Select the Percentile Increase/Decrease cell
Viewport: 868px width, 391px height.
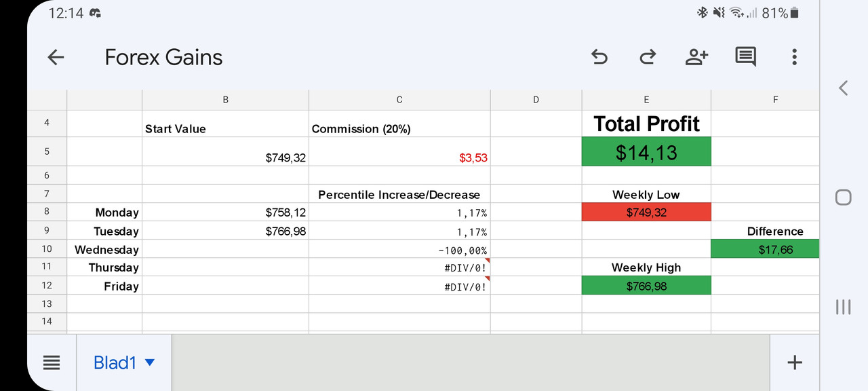[x=399, y=193]
